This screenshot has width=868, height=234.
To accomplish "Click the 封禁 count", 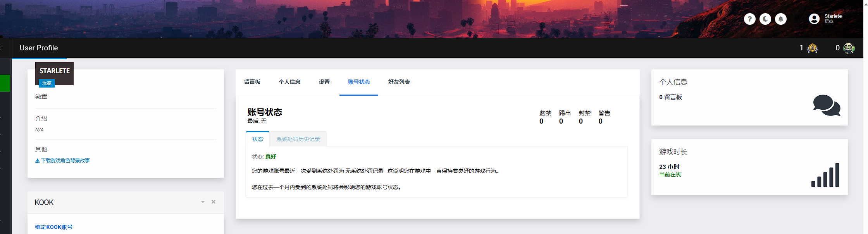I will pos(581,121).
